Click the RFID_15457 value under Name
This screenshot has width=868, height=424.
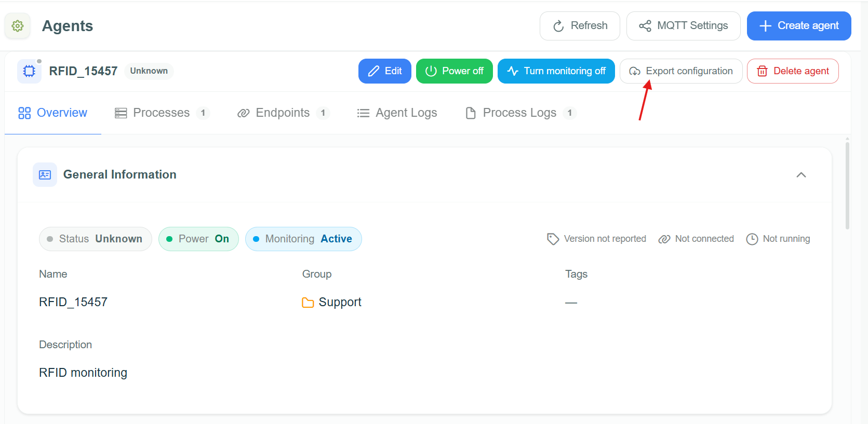[73, 303]
